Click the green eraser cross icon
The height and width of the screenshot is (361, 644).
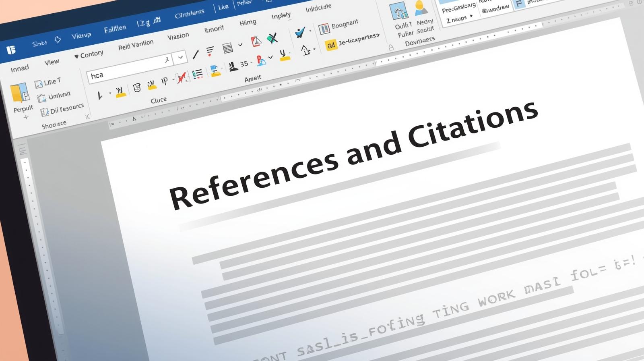click(272, 38)
